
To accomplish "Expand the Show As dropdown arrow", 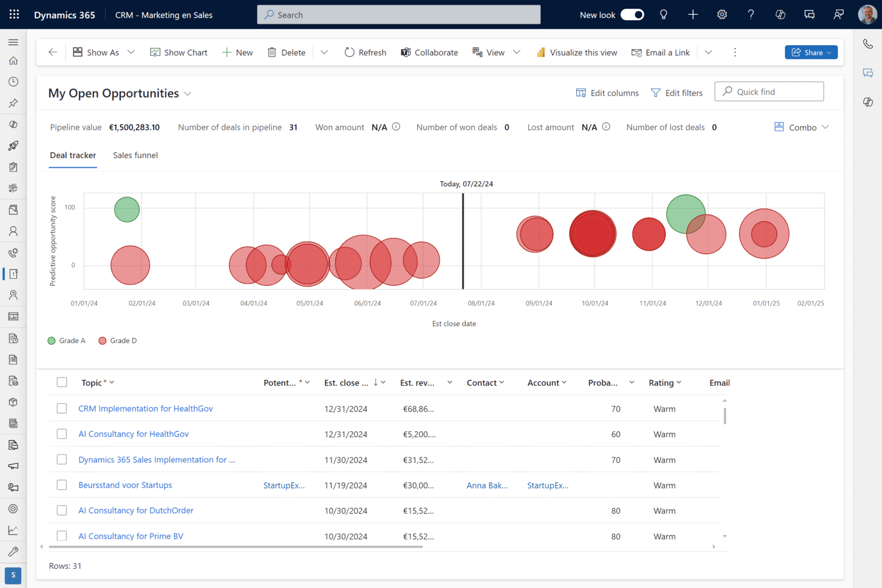I will (131, 52).
